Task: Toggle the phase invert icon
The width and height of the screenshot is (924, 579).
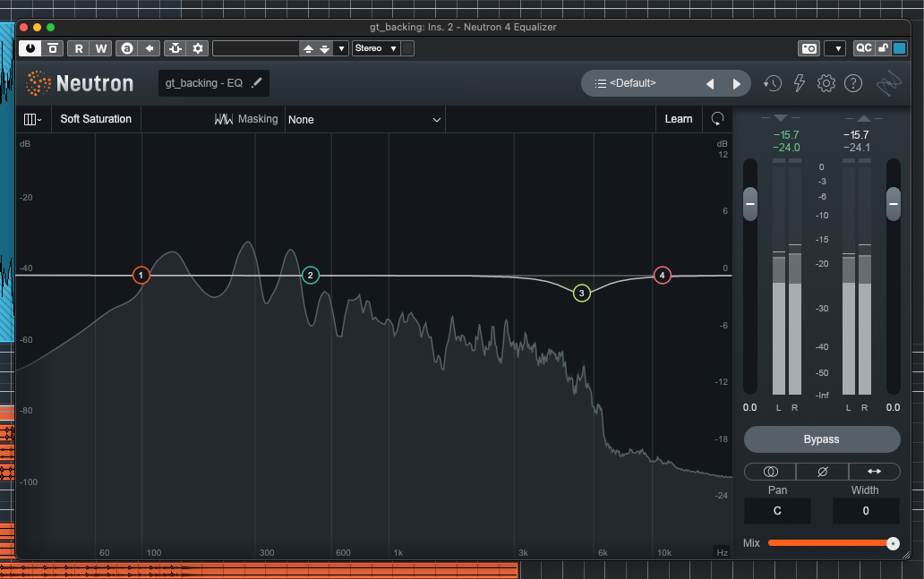Action: [823, 472]
